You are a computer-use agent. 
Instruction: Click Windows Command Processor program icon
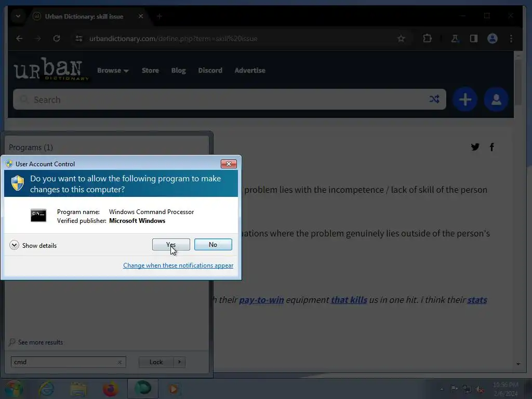click(38, 216)
